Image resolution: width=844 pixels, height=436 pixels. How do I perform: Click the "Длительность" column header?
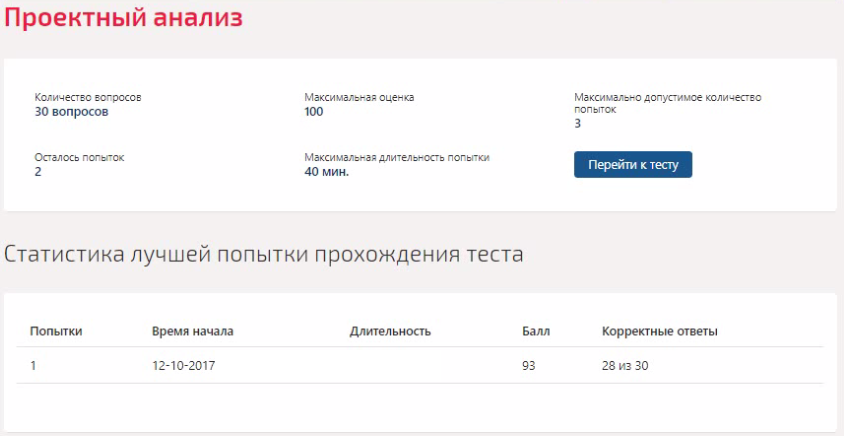390,331
